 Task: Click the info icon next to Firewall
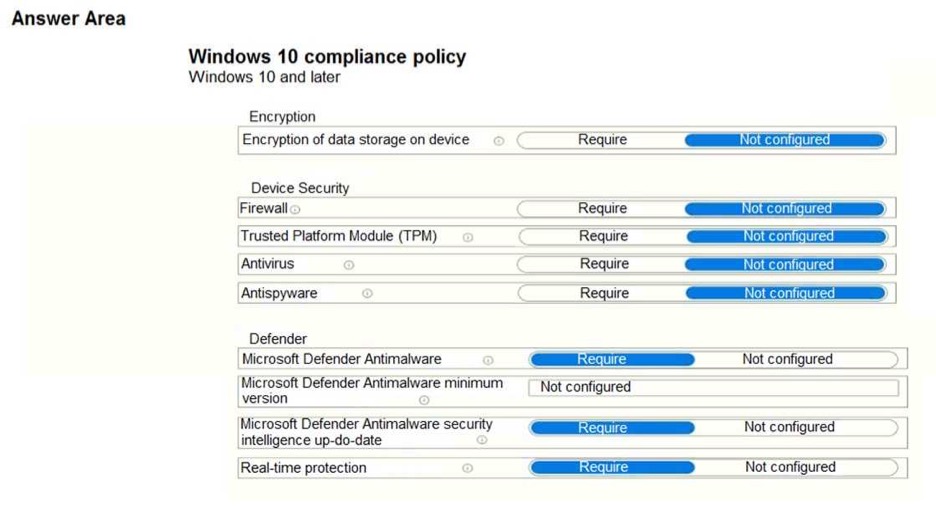[295, 210]
